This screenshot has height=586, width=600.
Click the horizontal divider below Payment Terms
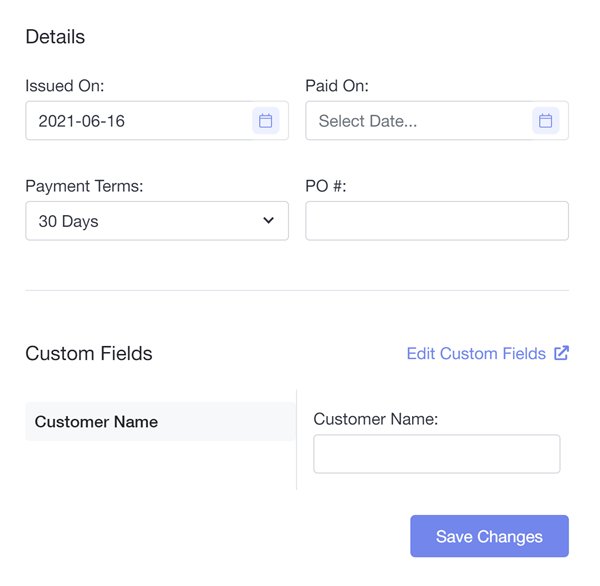pyautogui.click(x=297, y=290)
